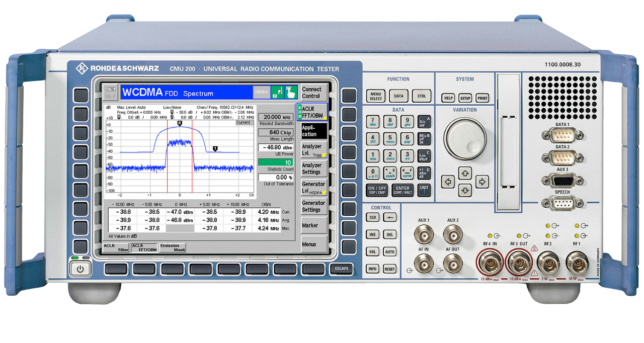Select the R reference marker on trace
Screen dimensions: 644x343
180,123
